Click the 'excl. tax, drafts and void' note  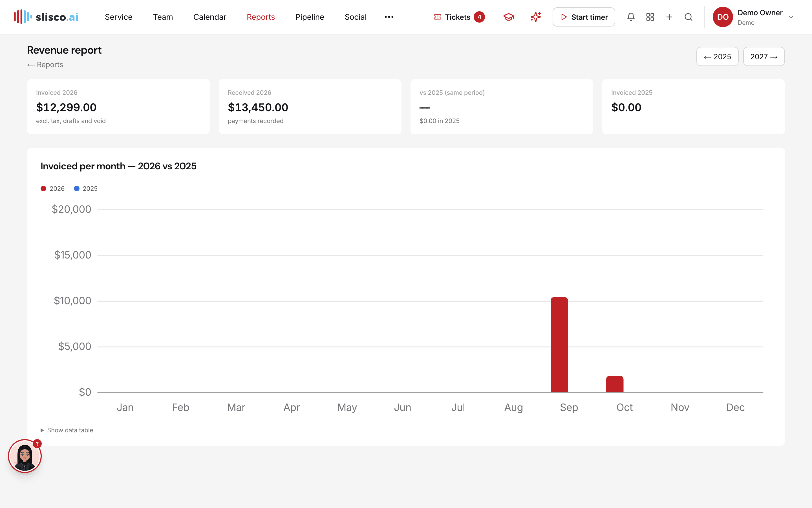[71, 121]
